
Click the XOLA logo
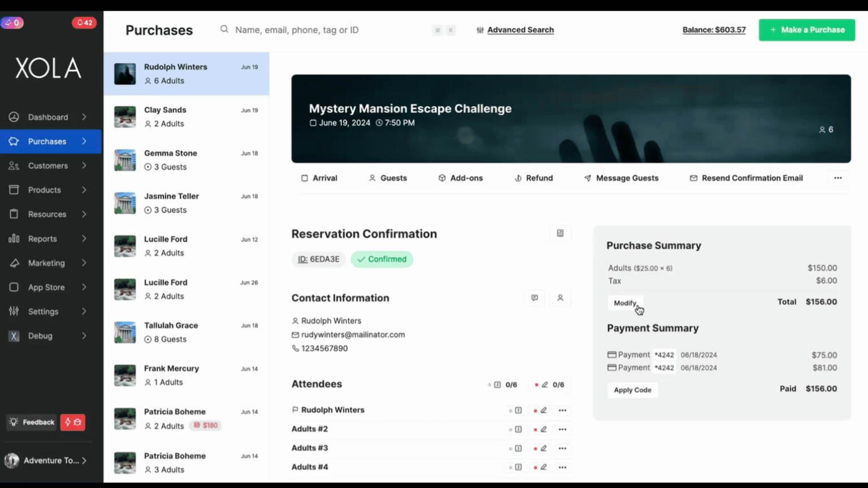(x=48, y=68)
